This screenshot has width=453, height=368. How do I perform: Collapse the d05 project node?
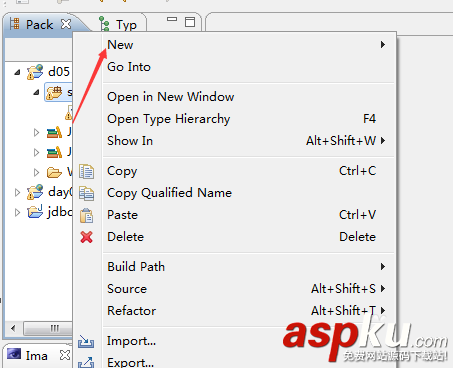pos(17,72)
